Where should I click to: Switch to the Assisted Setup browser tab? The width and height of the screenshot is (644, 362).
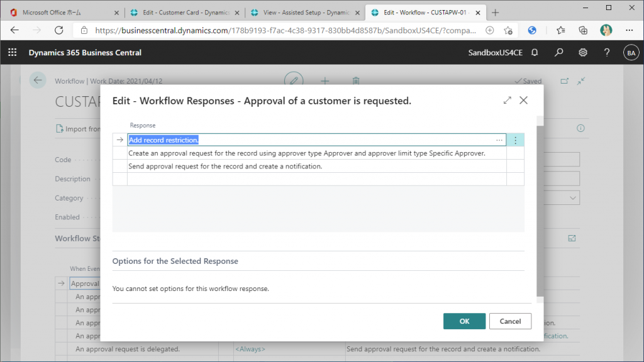click(301, 13)
